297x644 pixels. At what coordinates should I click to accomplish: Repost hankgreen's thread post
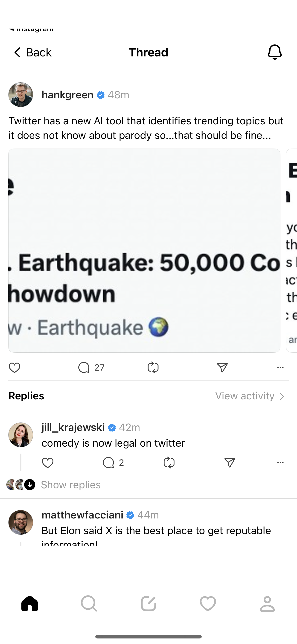tap(153, 368)
